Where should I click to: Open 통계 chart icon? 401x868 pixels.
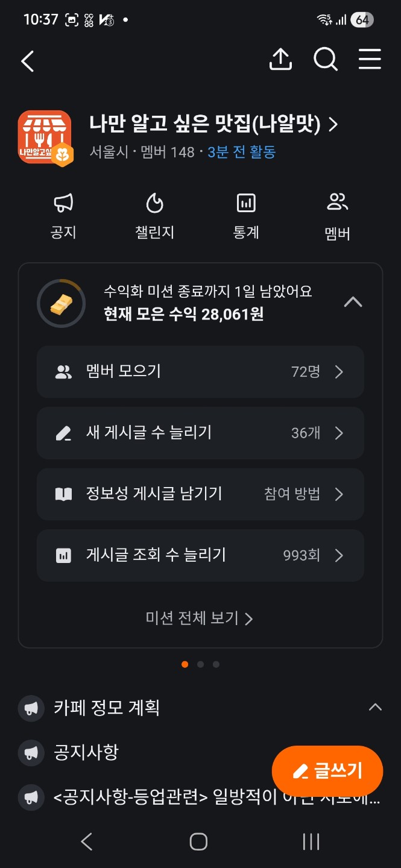click(246, 204)
